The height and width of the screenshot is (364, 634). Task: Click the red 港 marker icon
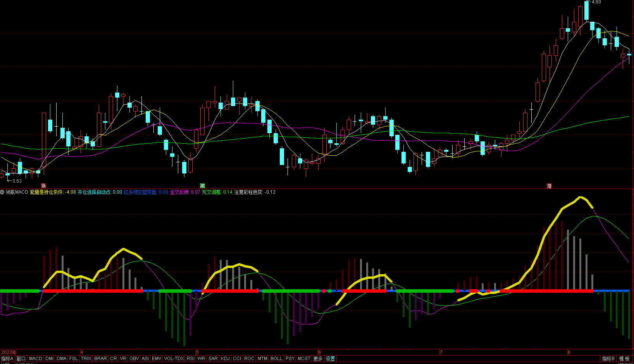click(x=549, y=186)
